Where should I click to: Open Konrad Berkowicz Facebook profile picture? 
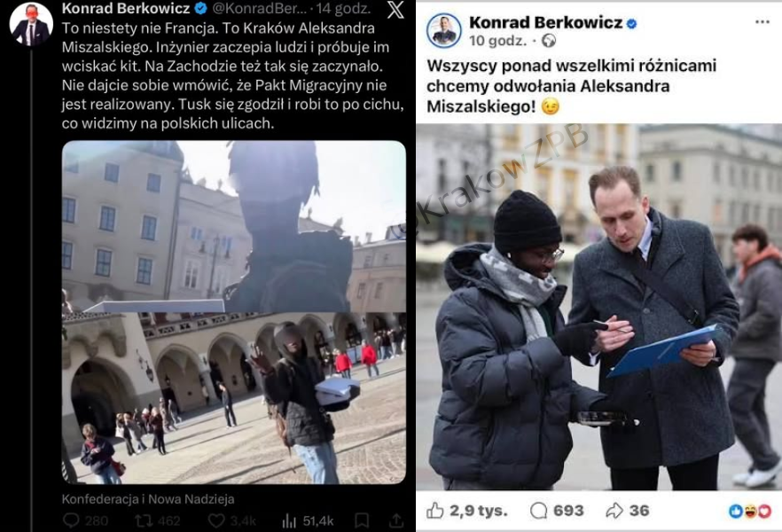tap(444, 31)
